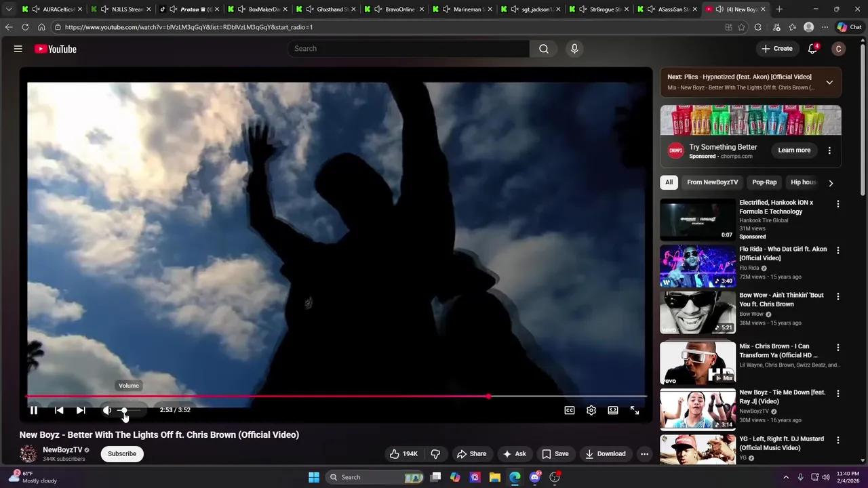The height and width of the screenshot is (488, 868).
Task: Toggle closed captions on the player
Action: (570, 410)
